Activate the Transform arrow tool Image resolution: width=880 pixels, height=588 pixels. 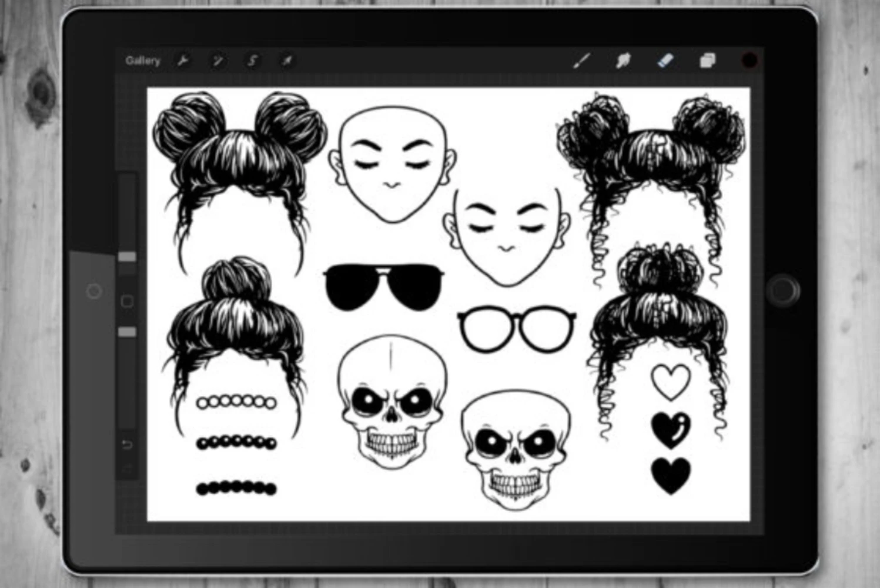coord(287,61)
